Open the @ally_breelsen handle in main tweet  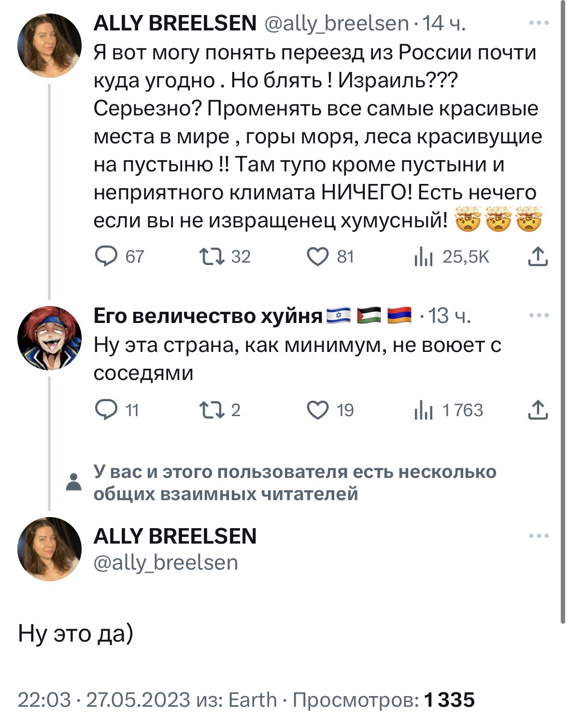pos(166,563)
